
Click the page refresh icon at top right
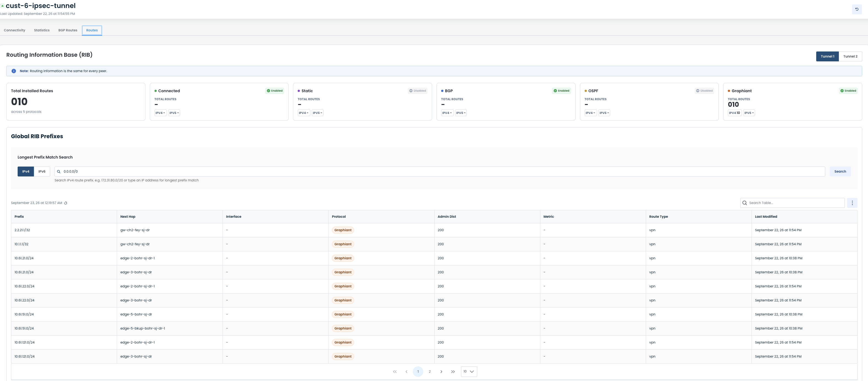856,9
